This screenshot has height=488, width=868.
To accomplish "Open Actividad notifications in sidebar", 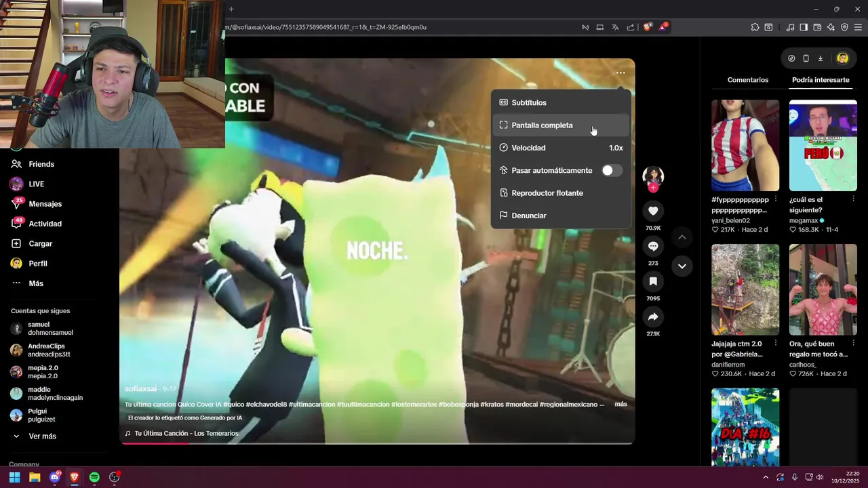I will click(x=37, y=224).
